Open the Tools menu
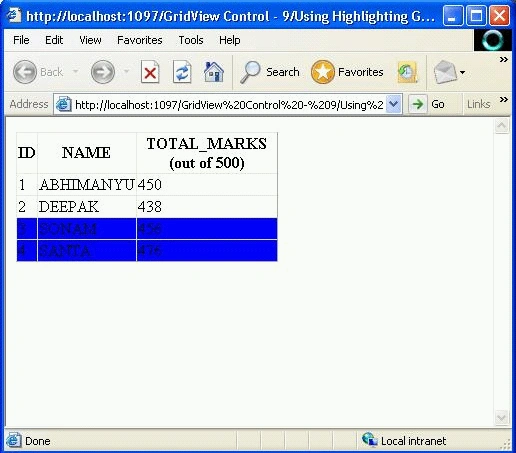The height and width of the screenshot is (453, 516). coord(191,40)
